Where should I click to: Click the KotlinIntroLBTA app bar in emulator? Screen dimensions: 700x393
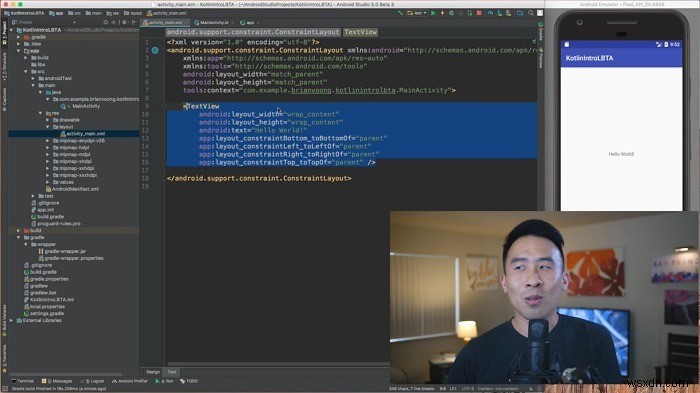click(x=621, y=58)
